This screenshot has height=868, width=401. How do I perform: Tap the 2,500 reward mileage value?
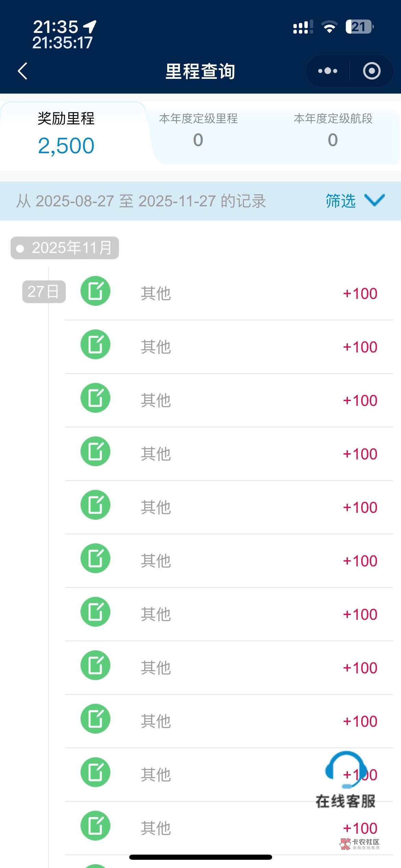pyautogui.click(x=66, y=146)
